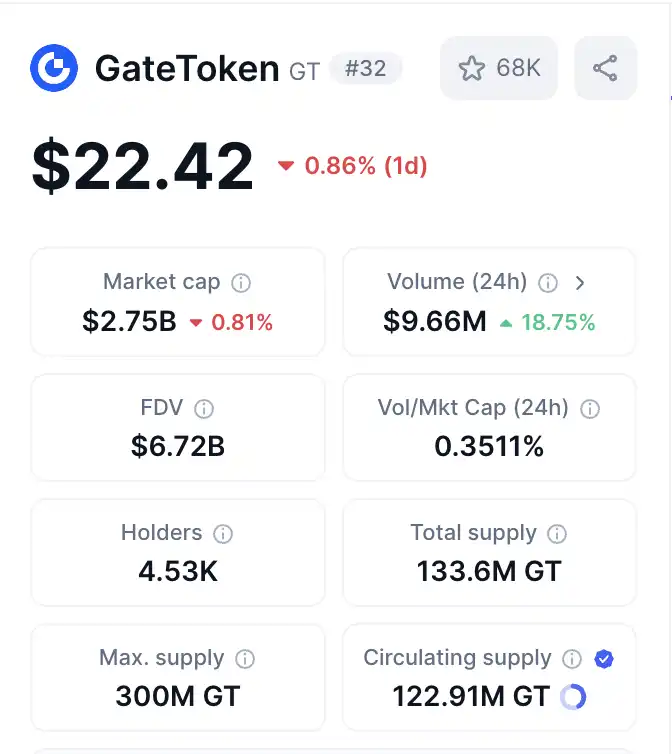
Task: Click the $22.42 price value
Action: (x=143, y=166)
